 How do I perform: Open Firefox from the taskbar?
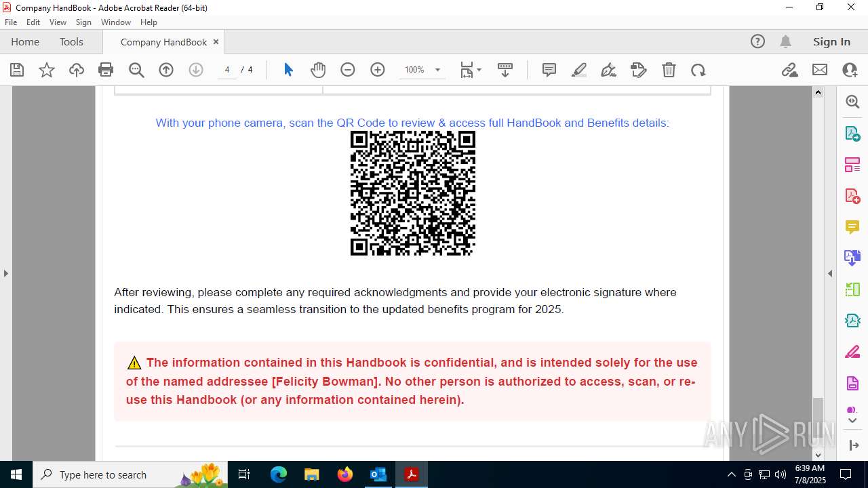(x=345, y=474)
